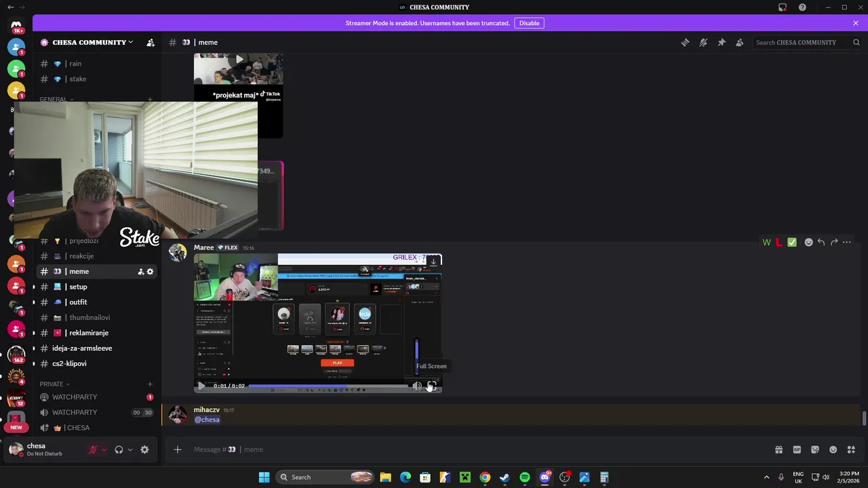Click the @chesa mention
The height and width of the screenshot is (488, 868).
(x=207, y=420)
